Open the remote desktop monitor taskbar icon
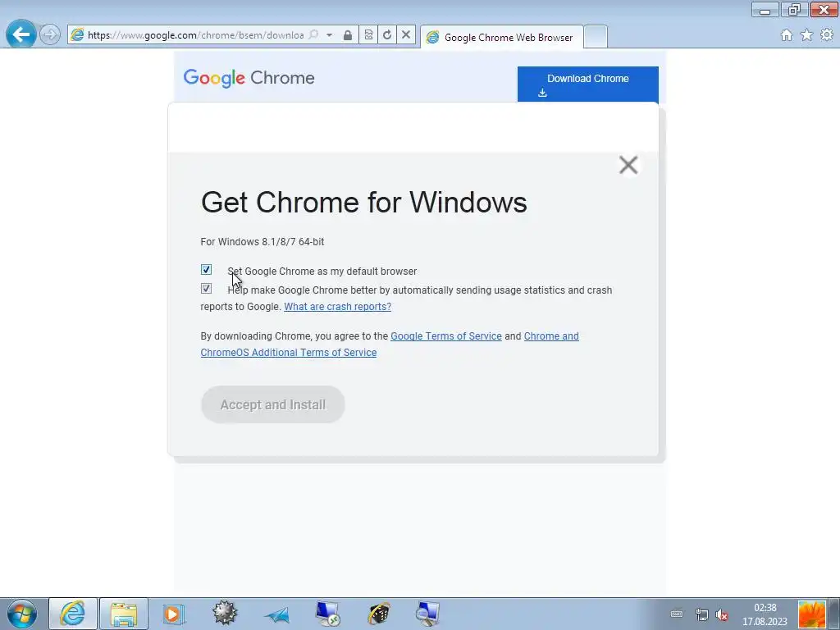The height and width of the screenshot is (630, 840). click(x=327, y=614)
